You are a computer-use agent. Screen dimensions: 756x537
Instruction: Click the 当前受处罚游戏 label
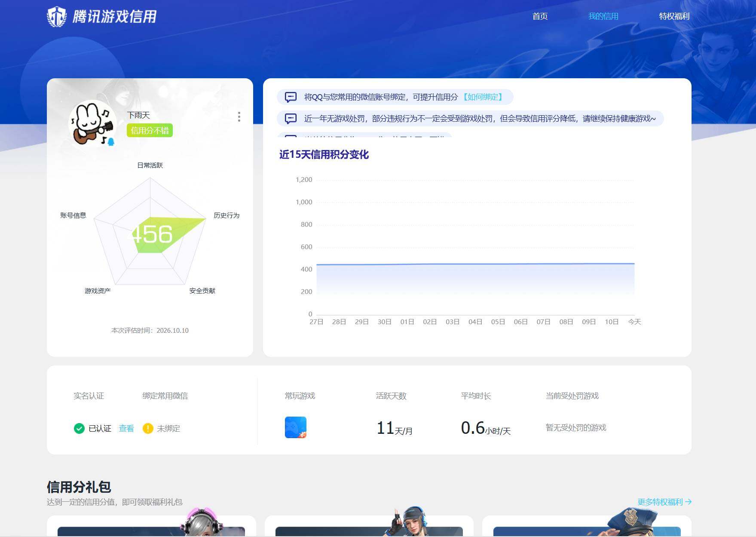[x=572, y=396]
